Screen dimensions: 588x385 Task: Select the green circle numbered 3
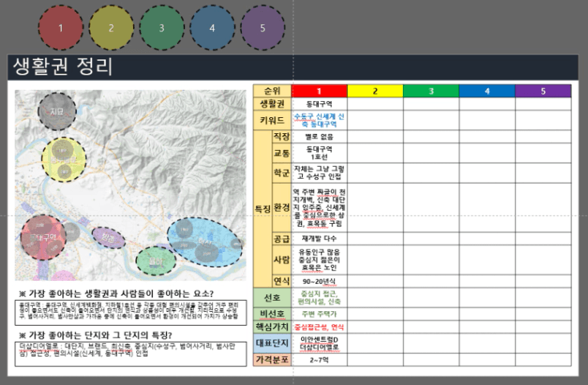coord(162,28)
